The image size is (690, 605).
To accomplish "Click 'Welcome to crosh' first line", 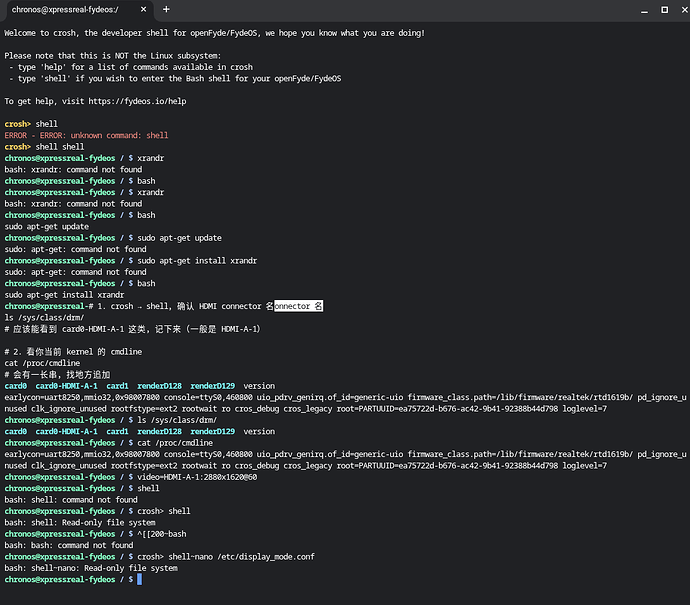I will 215,33.
